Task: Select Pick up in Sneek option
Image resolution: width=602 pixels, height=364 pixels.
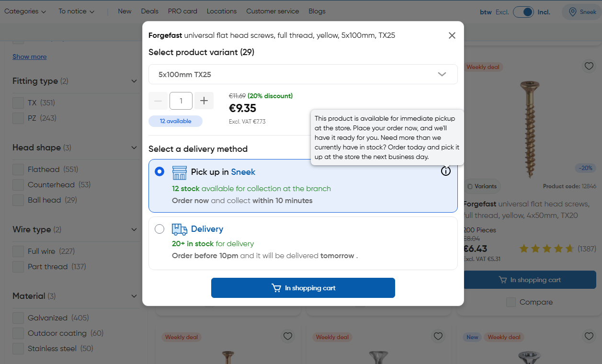Action: click(x=159, y=171)
